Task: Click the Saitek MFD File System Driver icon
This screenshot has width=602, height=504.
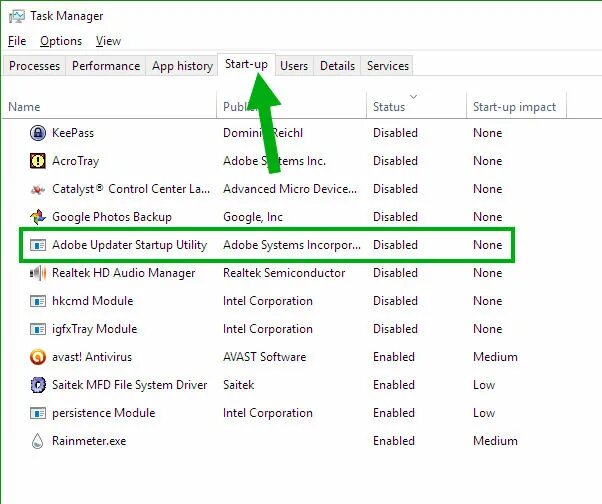Action: 38,385
